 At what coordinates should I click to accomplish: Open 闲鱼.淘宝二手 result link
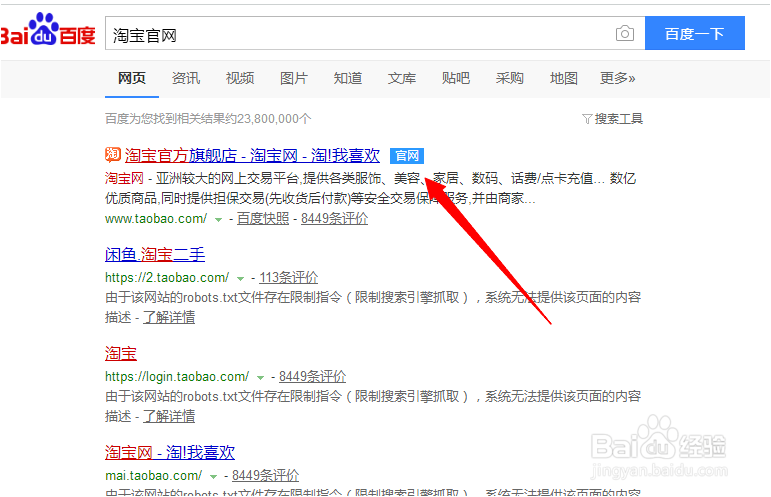[155, 255]
